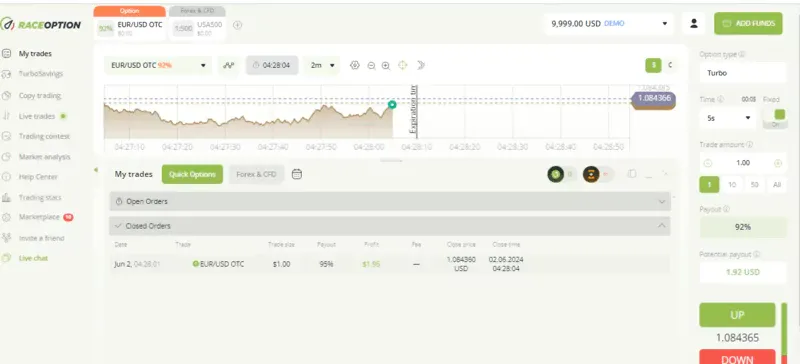Click the Potential payout info icon
The image size is (800, 364).
(756, 254)
